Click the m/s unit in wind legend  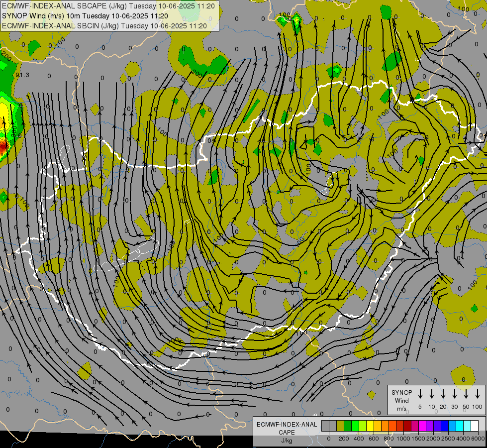click(401, 409)
